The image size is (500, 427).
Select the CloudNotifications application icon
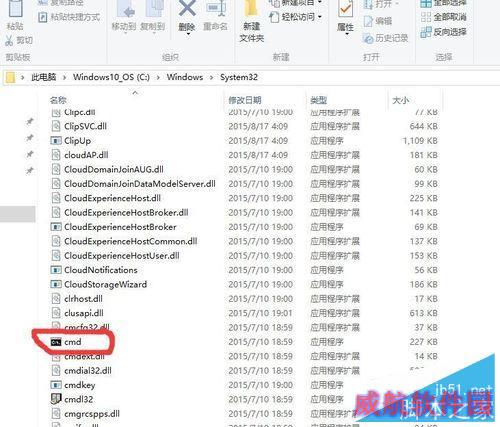point(56,270)
